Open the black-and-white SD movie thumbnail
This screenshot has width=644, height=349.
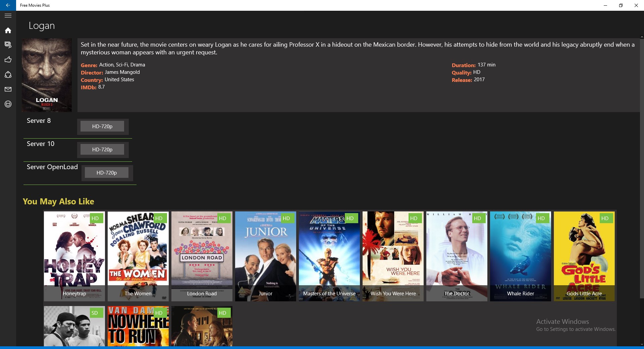pyautogui.click(x=74, y=326)
